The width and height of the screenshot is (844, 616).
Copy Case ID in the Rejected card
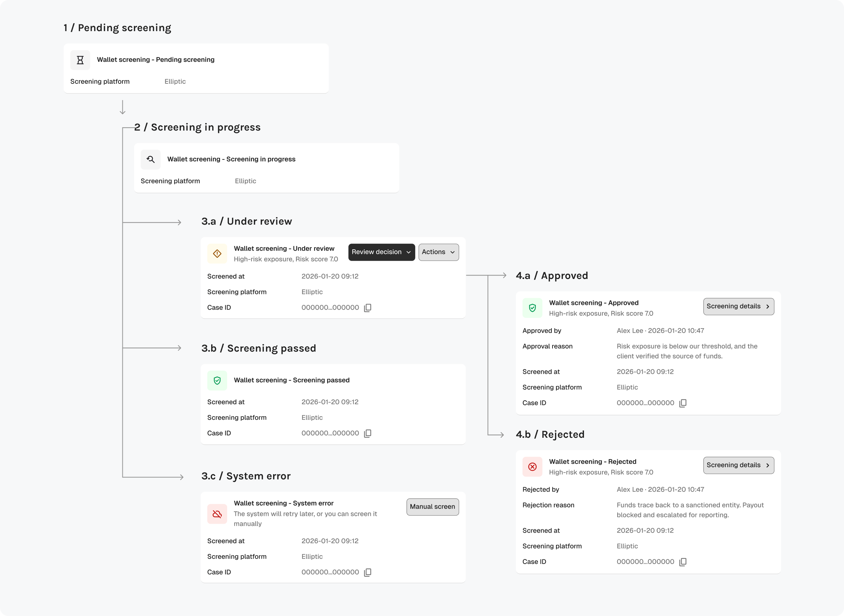pos(683,562)
